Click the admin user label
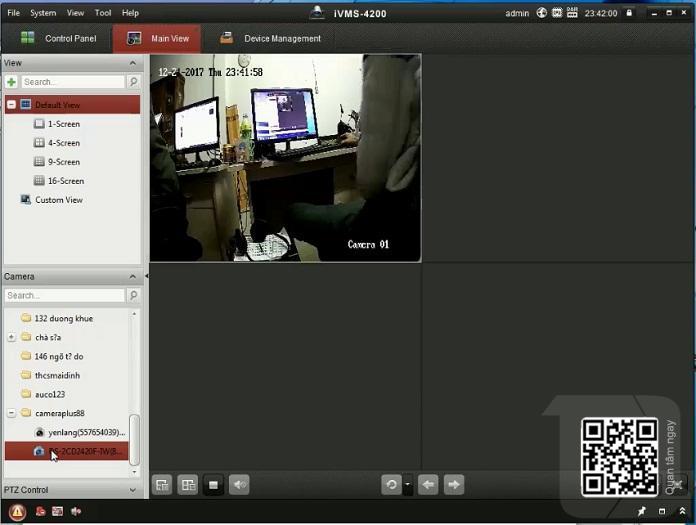This screenshot has height=525, width=696. pyautogui.click(x=517, y=13)
